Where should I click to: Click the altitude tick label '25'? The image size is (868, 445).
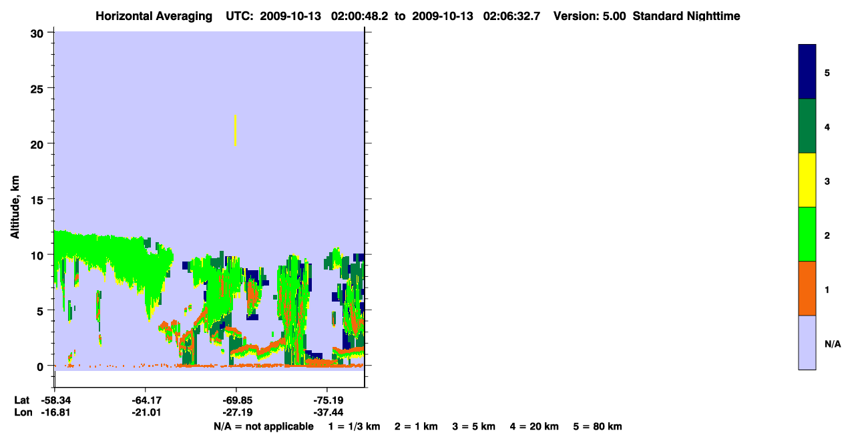(x=38, y=88)
